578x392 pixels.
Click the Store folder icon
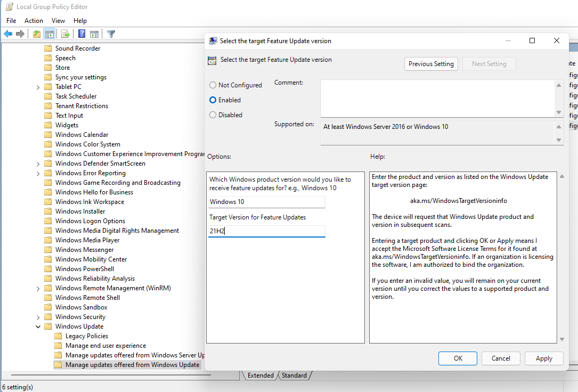48,68
